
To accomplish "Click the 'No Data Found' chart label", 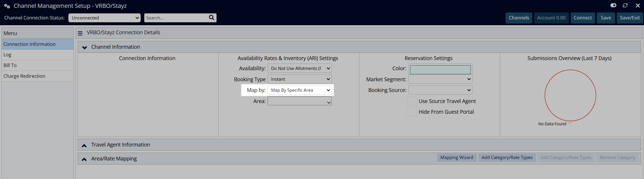I will click(552, 124).
